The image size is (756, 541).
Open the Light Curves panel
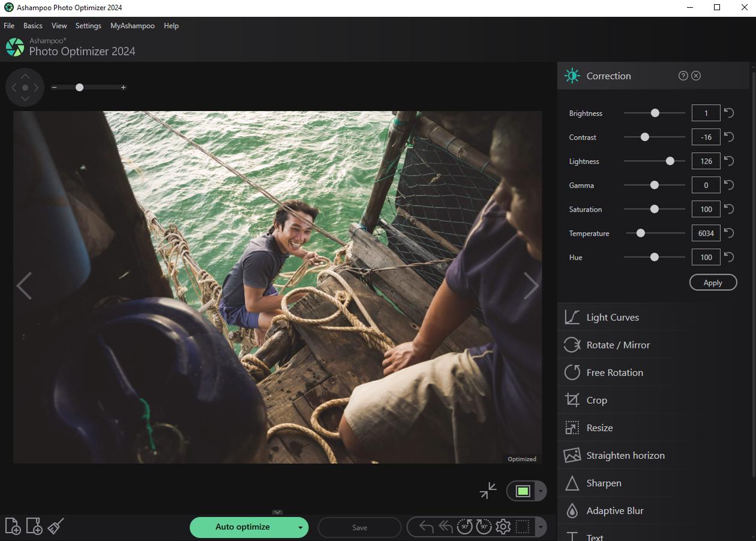pyautogui.click(x=613, y=317)
